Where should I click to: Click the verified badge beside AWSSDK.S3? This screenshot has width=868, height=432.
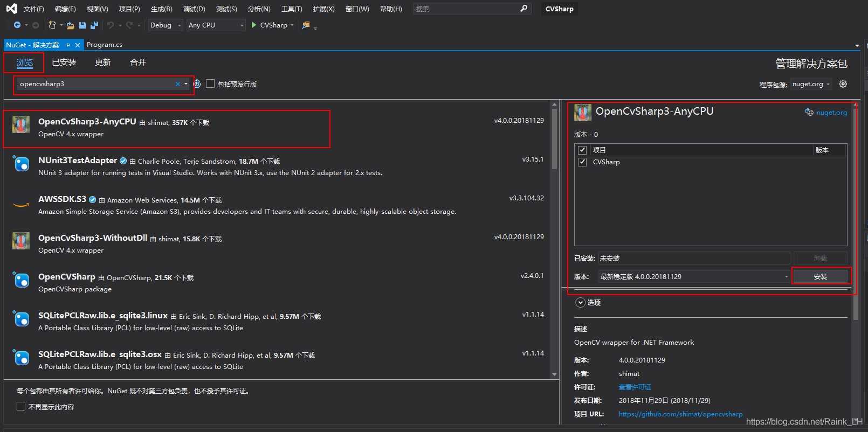tap(92, 199)
